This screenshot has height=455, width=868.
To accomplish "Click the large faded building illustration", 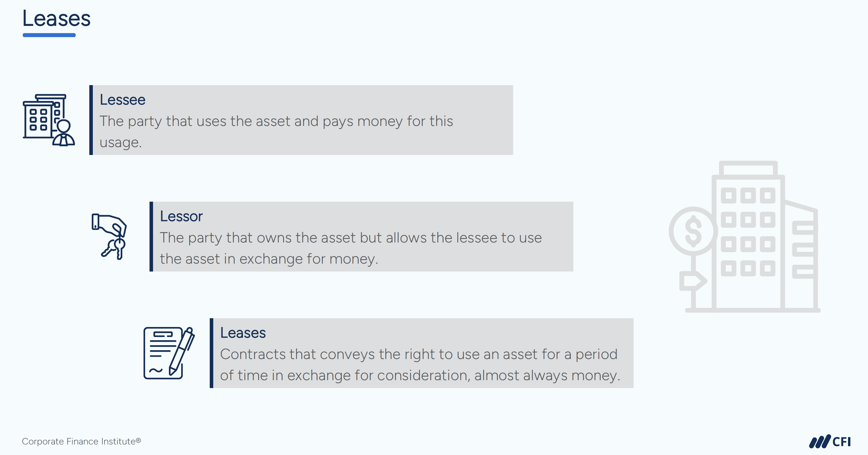I will pyautogui.click(x=745, y=237).
